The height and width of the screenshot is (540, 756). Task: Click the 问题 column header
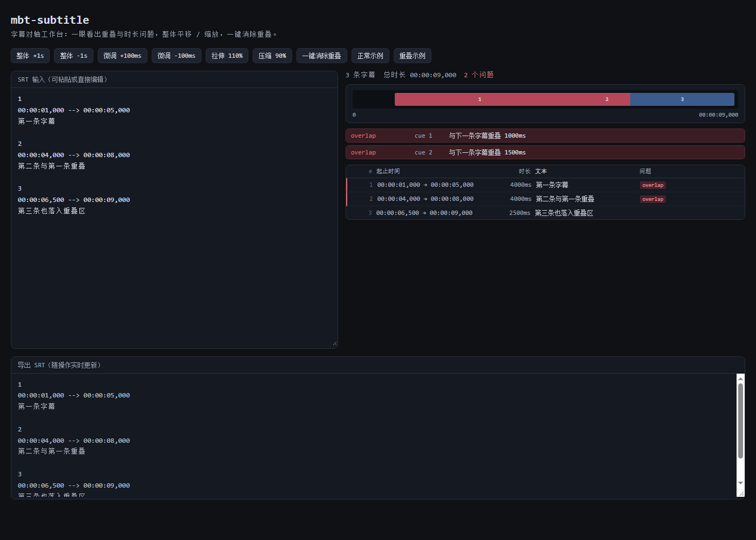tap(645, 171)
